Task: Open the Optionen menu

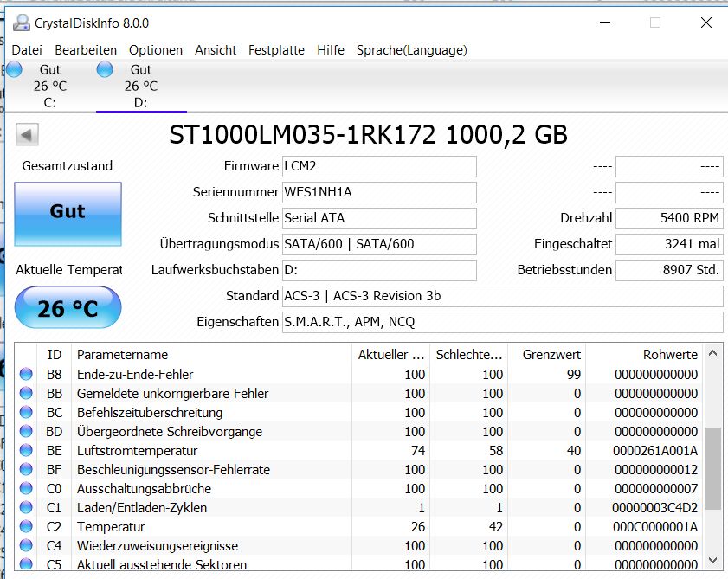Action: [156, 50]
